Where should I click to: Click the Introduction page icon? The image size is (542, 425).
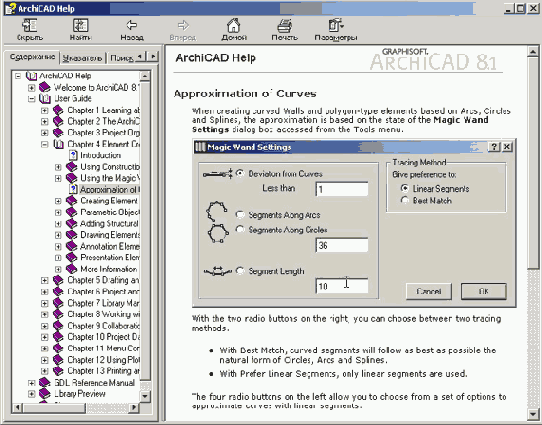[x=73, y=155]
